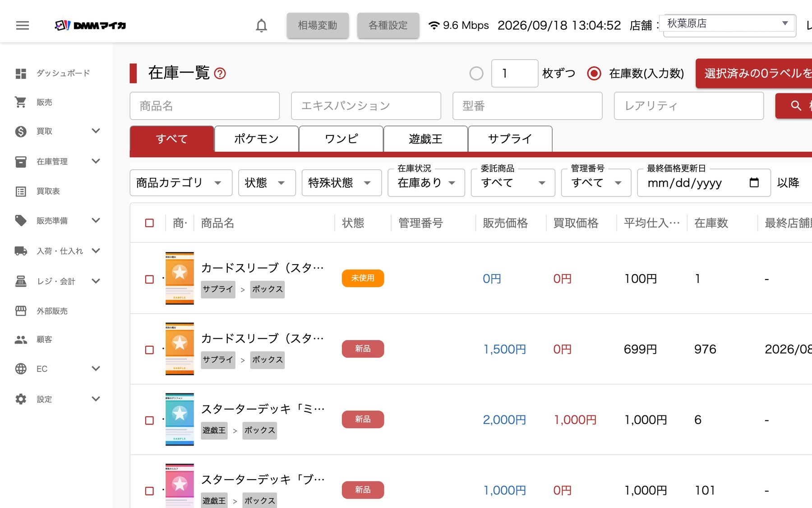This screenshot has width=812, height=508.
Task: Check the 未使用 カードスリーブ row checkbox
Action: tap(149, 279)
